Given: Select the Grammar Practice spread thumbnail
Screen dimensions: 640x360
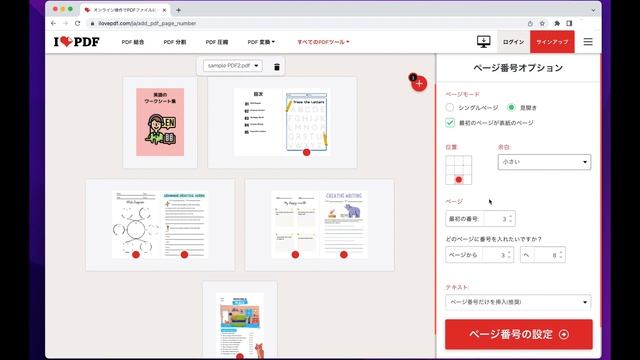Looking at the screenshot, I should (160, 224).
